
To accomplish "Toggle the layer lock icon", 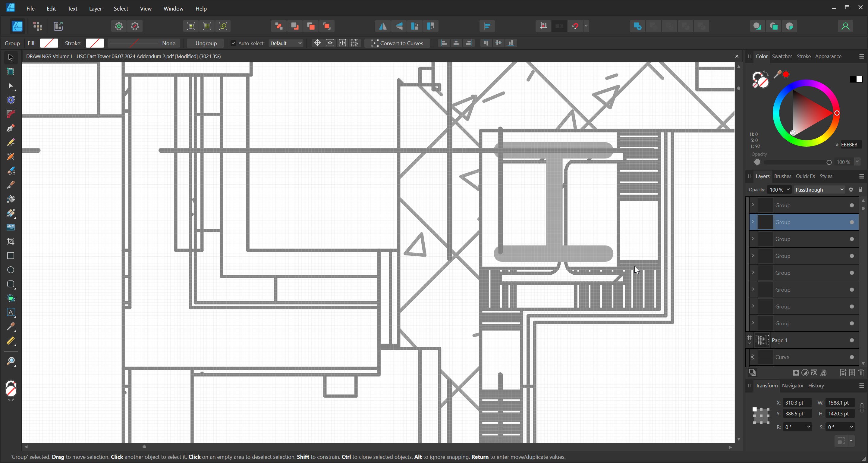I will (x=860, y=189).
